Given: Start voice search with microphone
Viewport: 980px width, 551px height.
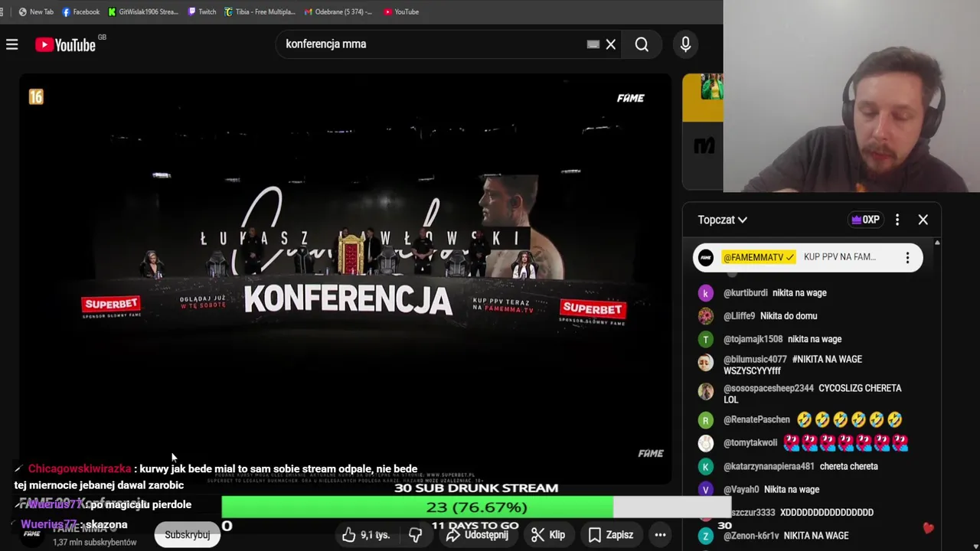Looking at the screenshot, I should [x=686, y=44].
